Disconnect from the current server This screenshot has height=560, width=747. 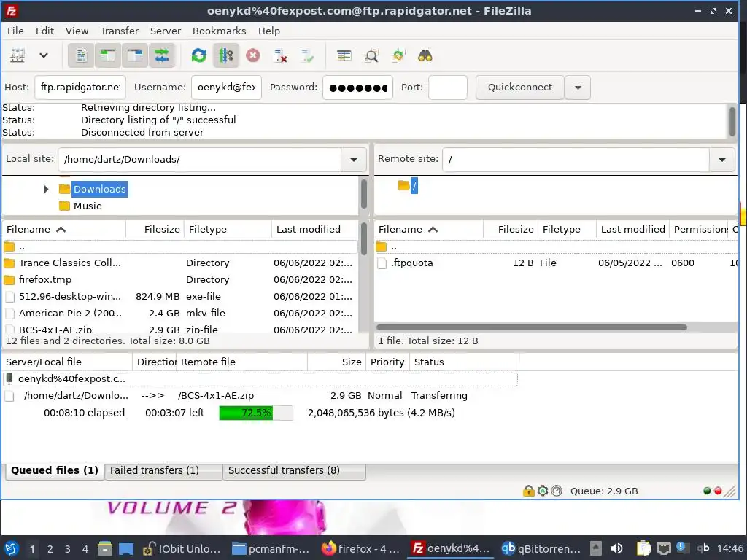tap(280, 55)
